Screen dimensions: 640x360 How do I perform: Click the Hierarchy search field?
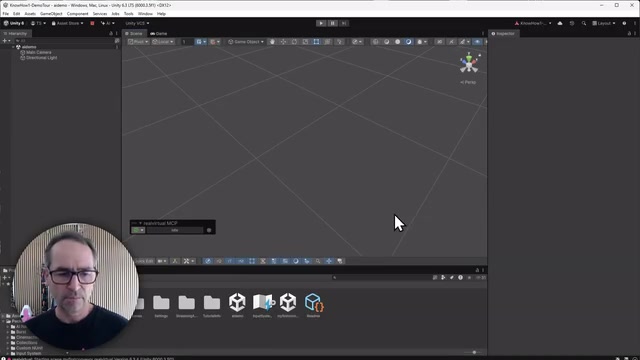(64, 41)
